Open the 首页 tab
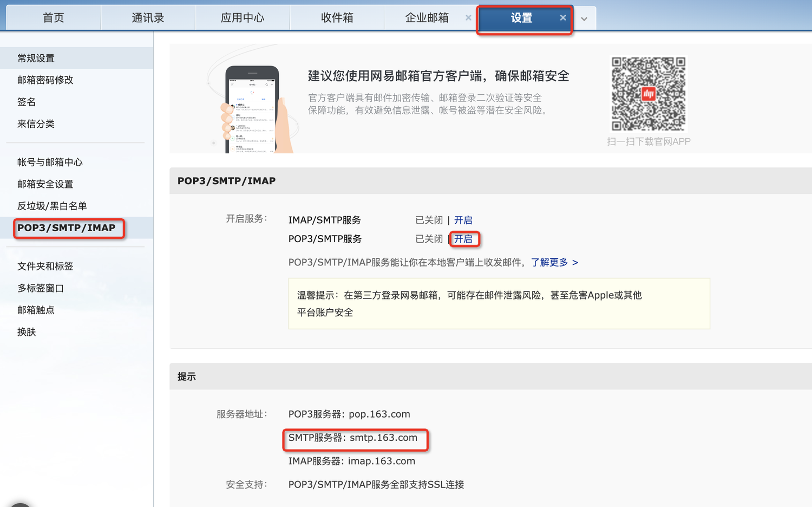The width and height of the screenshot is (812, 507). click(53, 18)
